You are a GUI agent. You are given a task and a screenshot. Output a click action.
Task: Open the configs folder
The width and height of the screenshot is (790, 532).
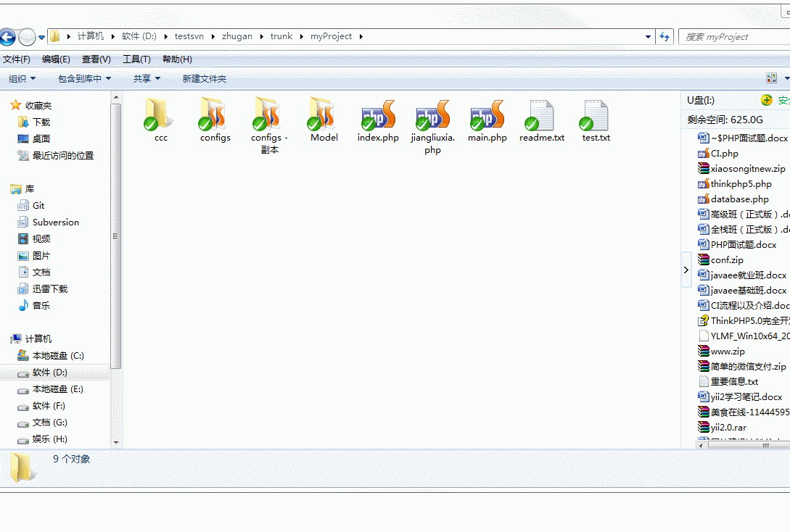click(x=215, y=115)
